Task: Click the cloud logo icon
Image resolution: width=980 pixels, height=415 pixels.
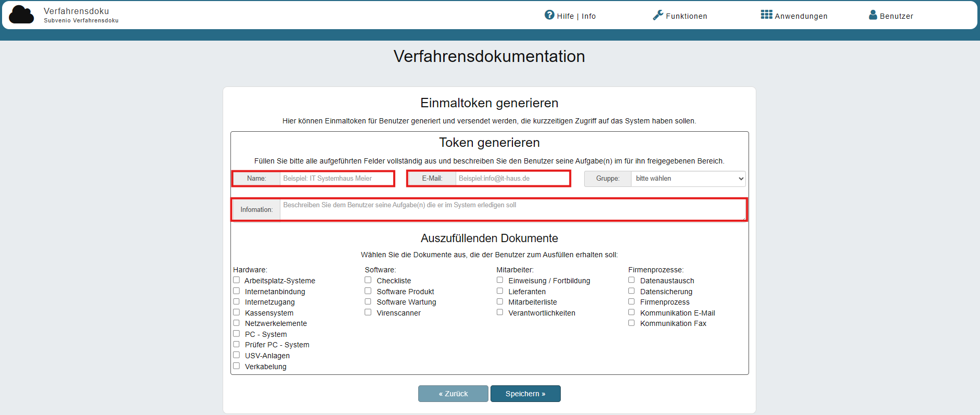Action: coord(21,15)
